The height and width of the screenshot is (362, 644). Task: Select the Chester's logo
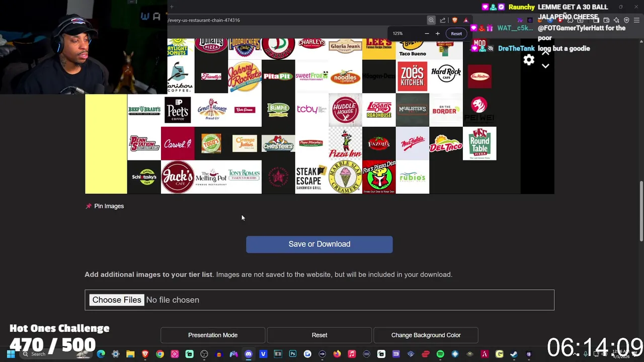(x=278, y=144)
